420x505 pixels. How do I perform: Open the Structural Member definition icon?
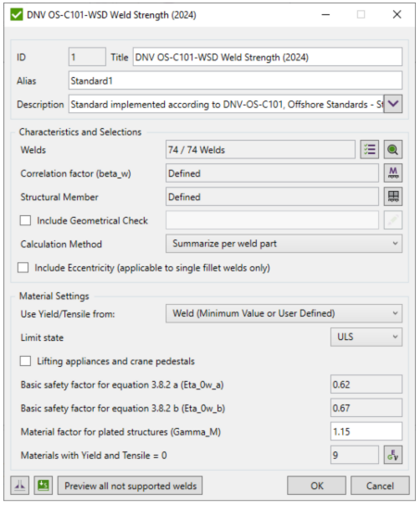(392, 197)
